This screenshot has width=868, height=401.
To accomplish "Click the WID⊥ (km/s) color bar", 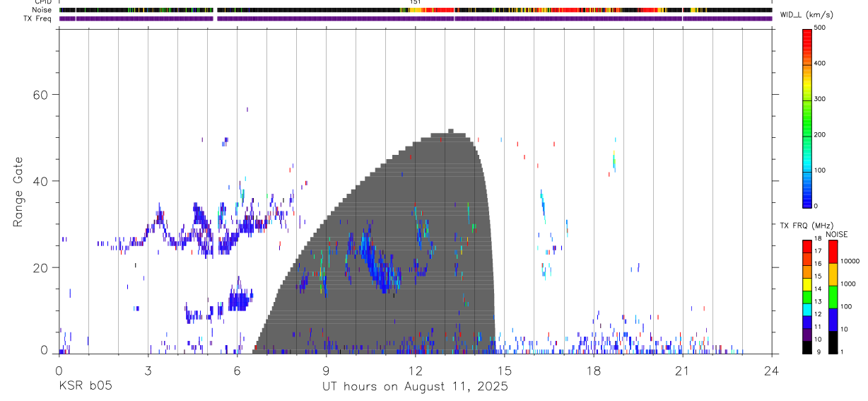I will pos(807,117).
